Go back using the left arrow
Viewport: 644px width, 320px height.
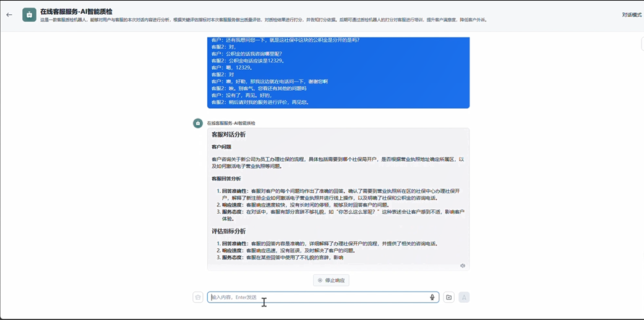(x=9, y=15)
